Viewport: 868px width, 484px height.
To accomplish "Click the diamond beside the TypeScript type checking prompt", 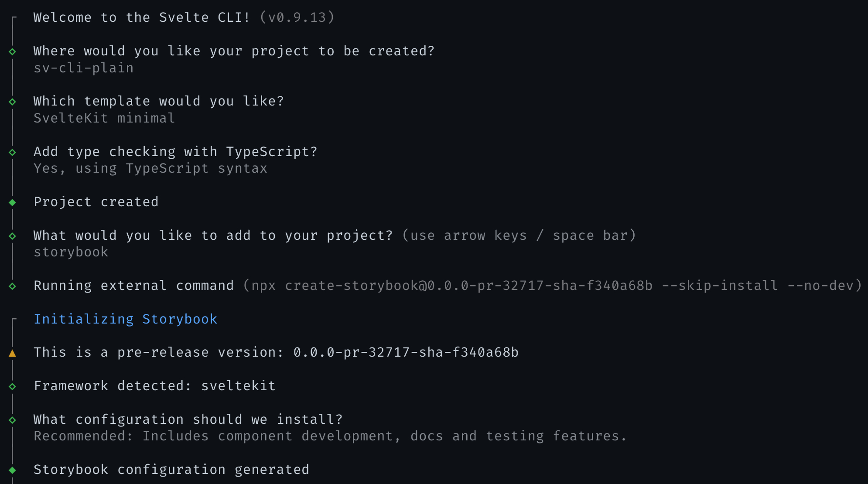I will coord(13,152).
